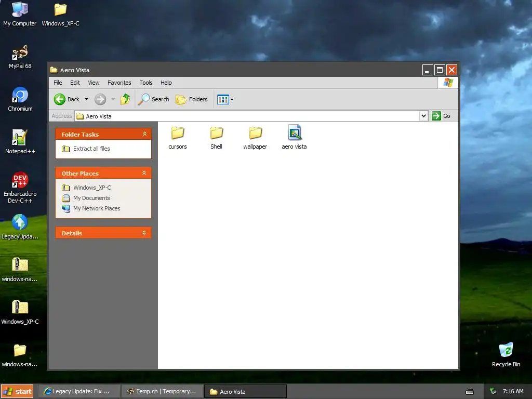Image resolution: width=532 pixels, height=399 pixels.
Task: Click the keyboard tray icon
Action: pyautogui.click(x=470, y=392)
